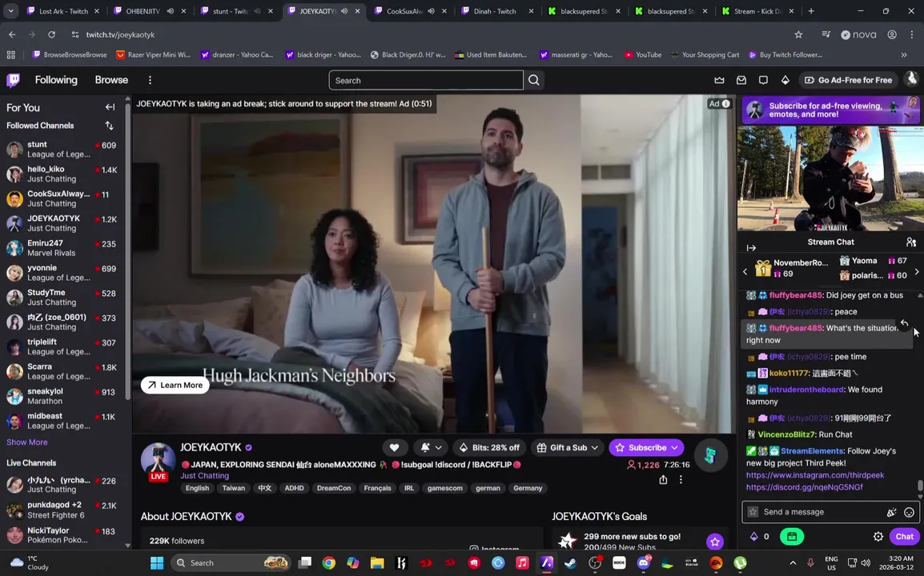Open the Prime Loot crown icon
The image size is (924, 576).
tap(720, 80)
